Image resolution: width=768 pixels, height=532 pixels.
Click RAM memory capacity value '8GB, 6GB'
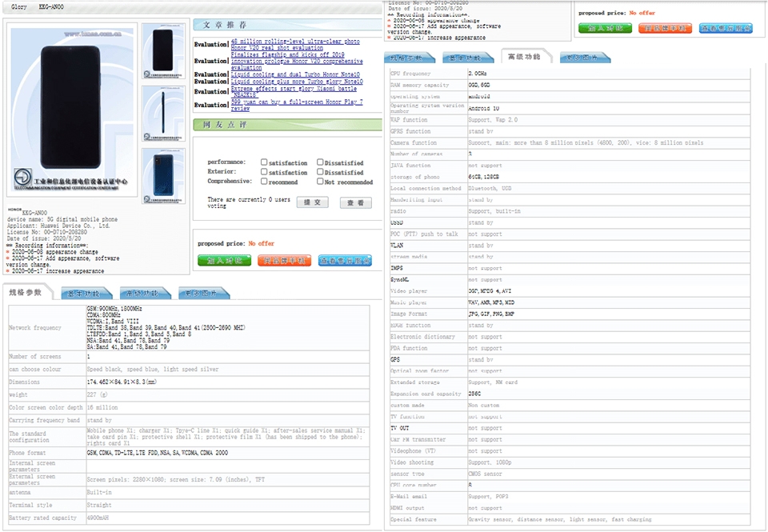[x=479, y=86]
